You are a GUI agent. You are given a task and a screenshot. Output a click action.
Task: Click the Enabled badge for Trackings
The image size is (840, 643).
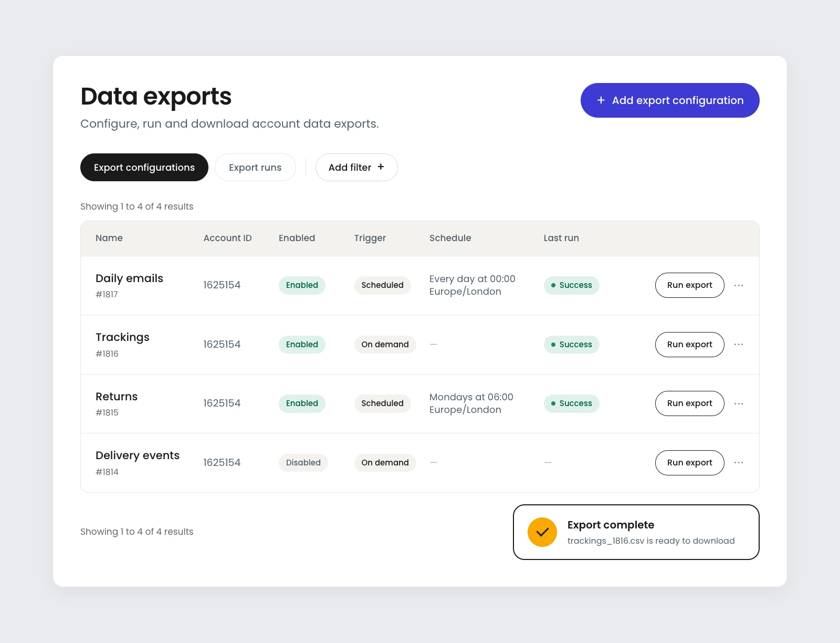click(302, 345)
